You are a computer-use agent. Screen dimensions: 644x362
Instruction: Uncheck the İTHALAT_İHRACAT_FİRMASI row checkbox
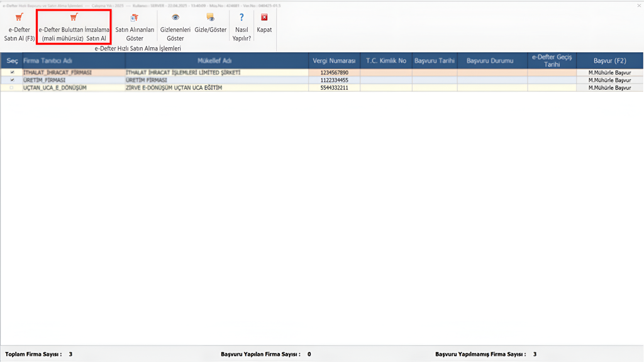(12, 72)
